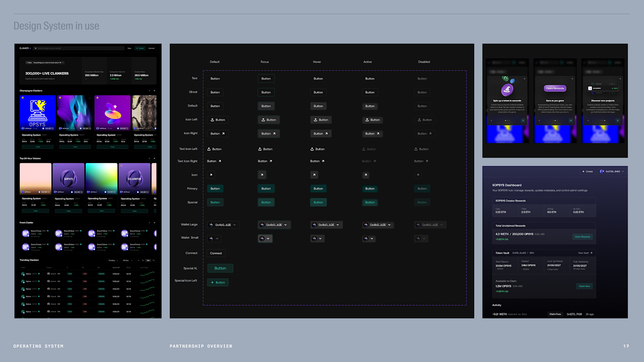Click next arrow on 'Spin up a token' card
Viewport: 644px width, 362px height.
(523, 120)
